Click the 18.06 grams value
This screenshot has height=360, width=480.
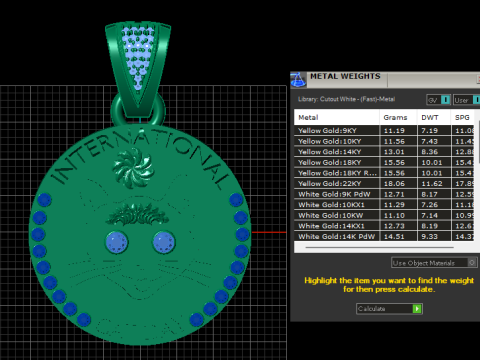click(394, 183)
